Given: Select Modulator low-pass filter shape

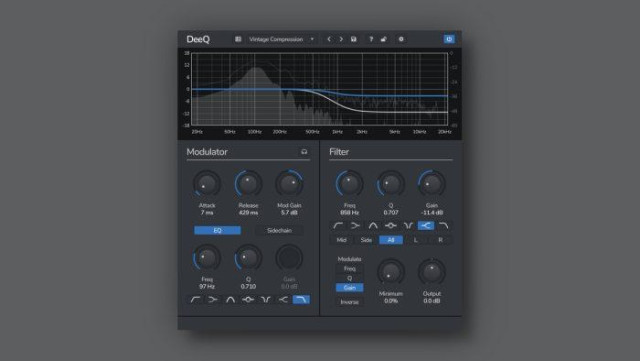Looking at the screenshot, I should 301,300.
